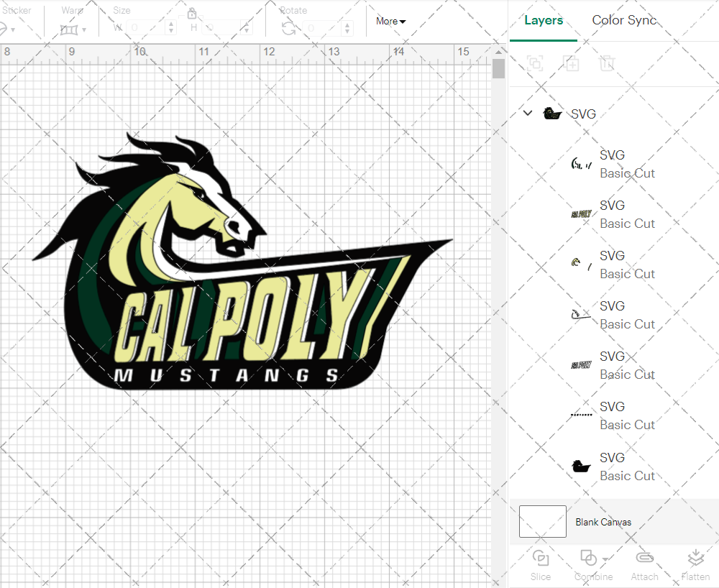Select the Slice tool
The height and width of the screenshot is (588, 719).
point(541,565)
